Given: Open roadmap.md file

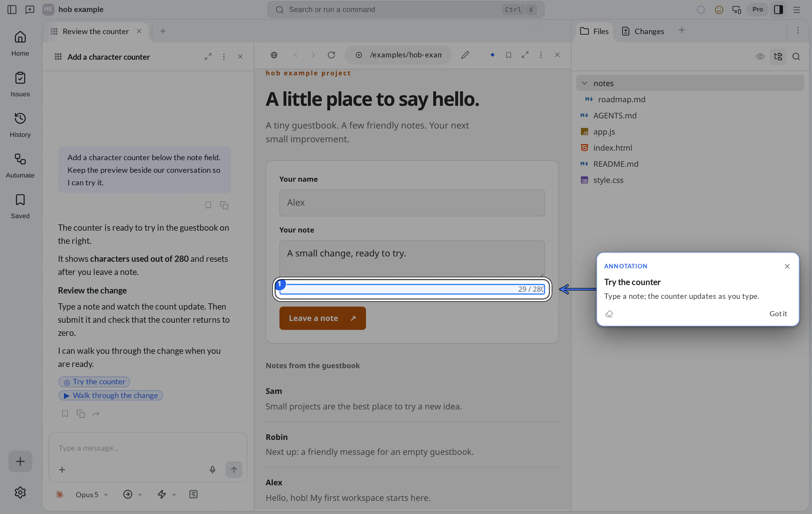Looking at the screenshot, I should 621,99.
